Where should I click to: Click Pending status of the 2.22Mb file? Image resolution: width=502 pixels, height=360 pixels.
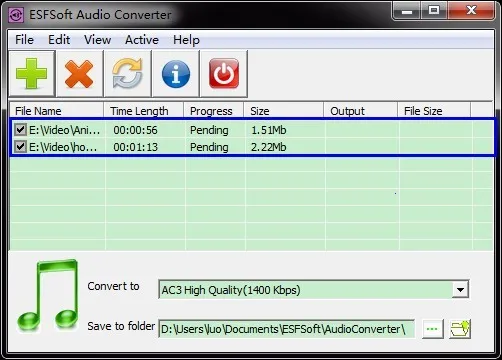209,147
